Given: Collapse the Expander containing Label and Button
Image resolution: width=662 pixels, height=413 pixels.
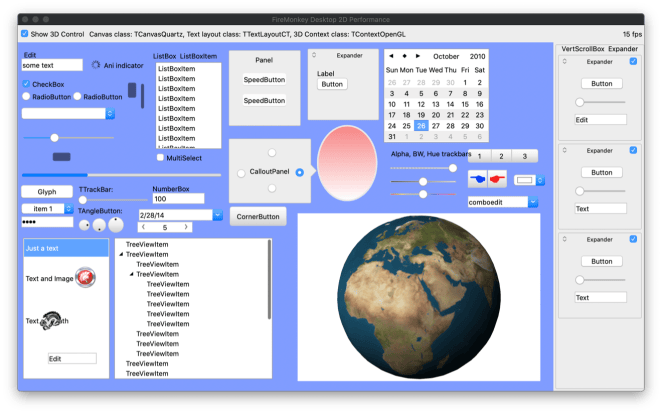Looking at the screenshot, I should coord(314,55).
